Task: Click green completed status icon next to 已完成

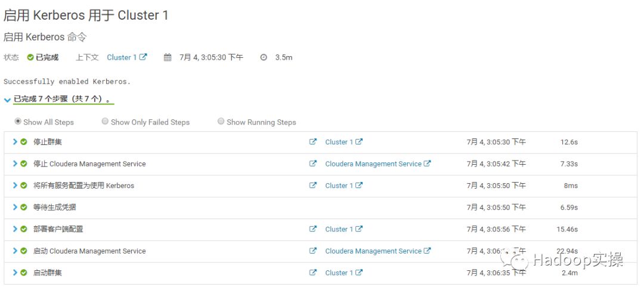Action: (30, 58)
